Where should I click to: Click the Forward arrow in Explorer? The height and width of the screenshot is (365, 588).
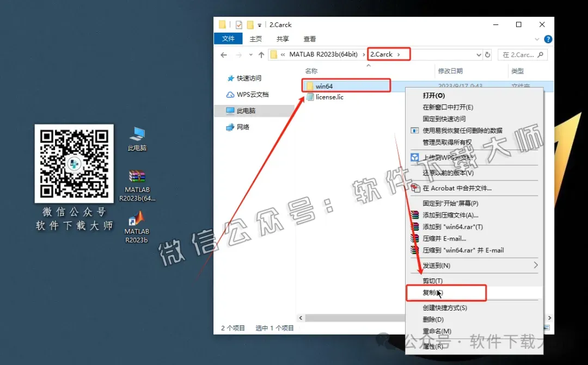tap(238, 55)
